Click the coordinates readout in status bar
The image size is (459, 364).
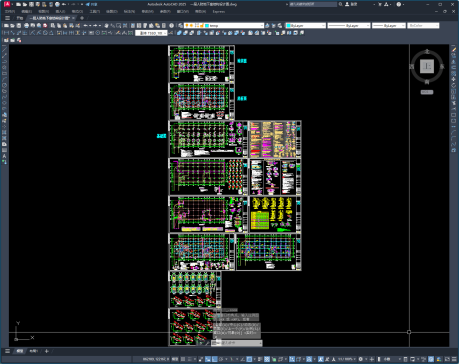(156, 359)
